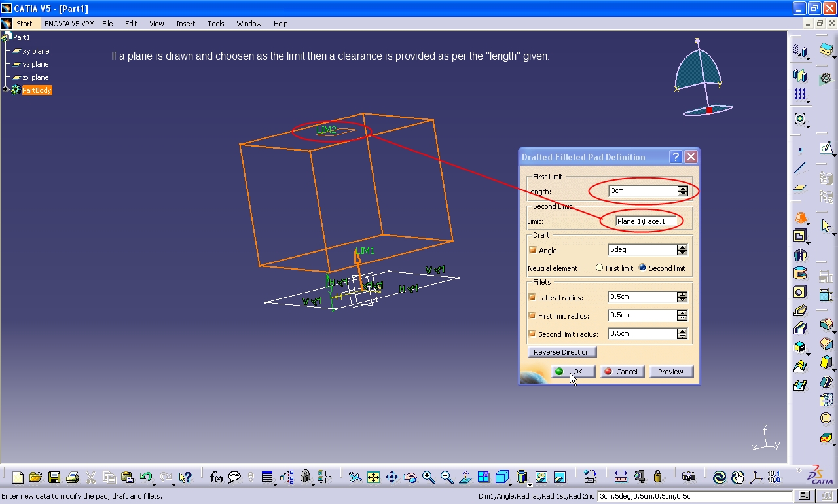
Task: Click the Reverse Direction button
Action: [561, 352]
